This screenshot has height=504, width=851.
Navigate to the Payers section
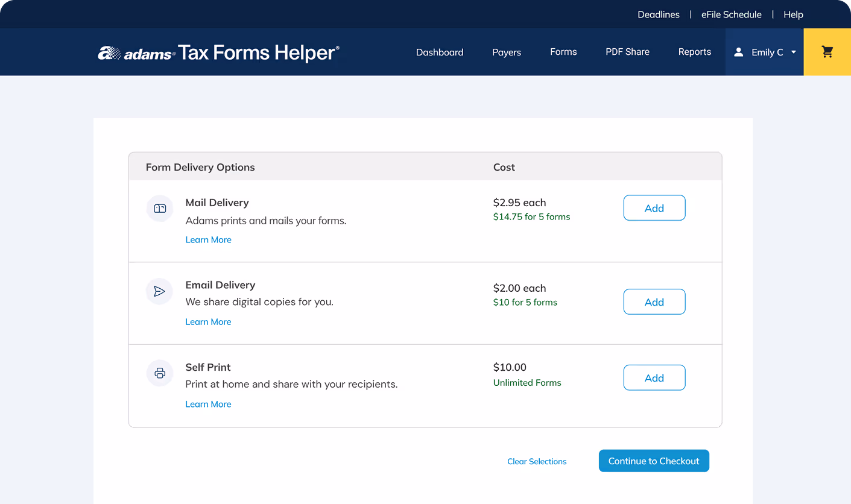pos(506,52)
